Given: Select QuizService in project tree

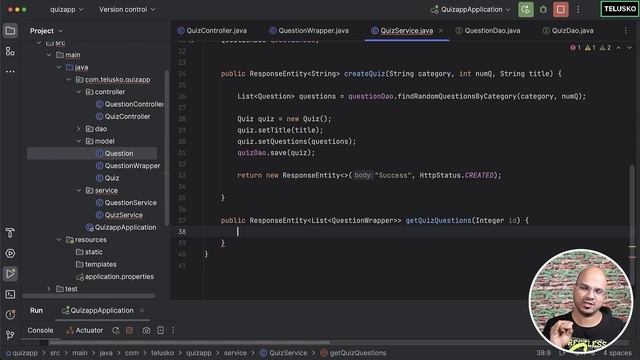Looking at the screenshot, I should click(119, 215).
